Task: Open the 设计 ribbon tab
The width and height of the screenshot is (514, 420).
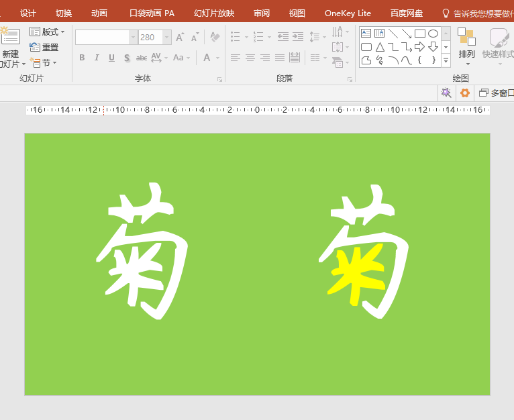Action: click(x=28, y=13)
